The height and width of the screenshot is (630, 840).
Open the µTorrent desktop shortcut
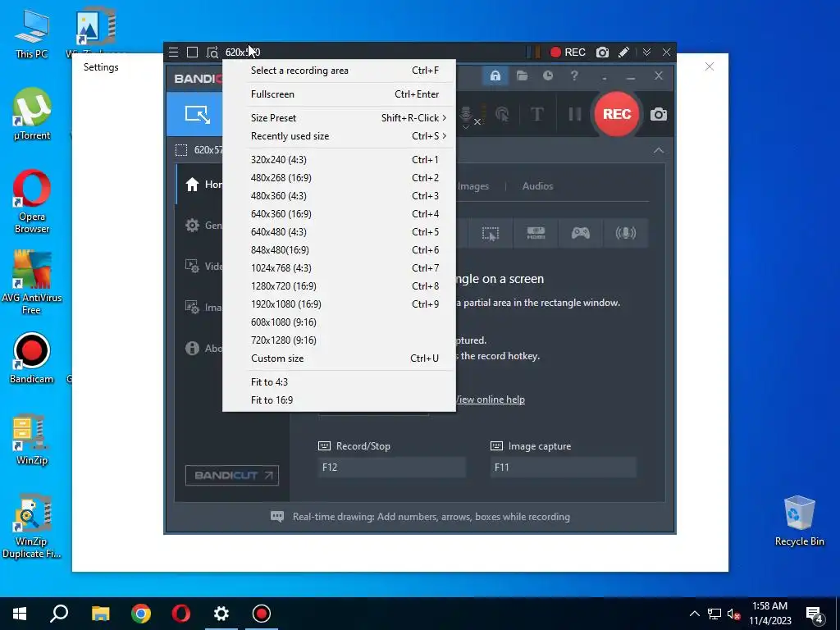click(32, 114)
